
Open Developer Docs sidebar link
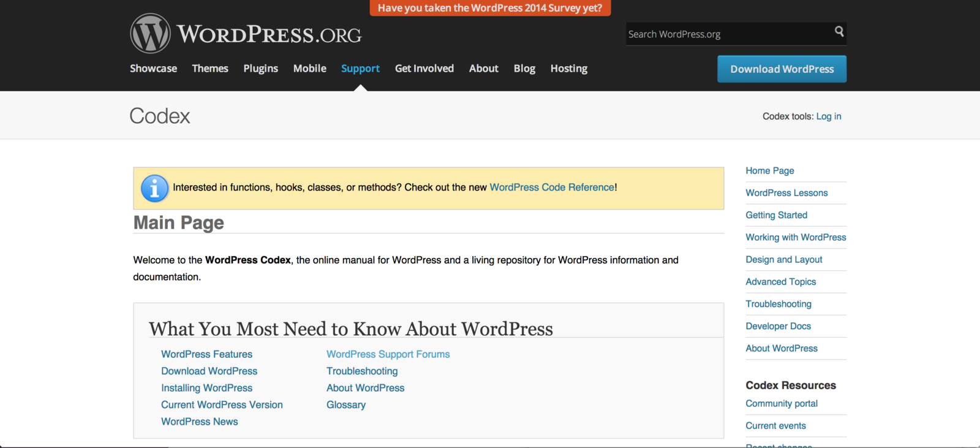(x=778, y=326)
